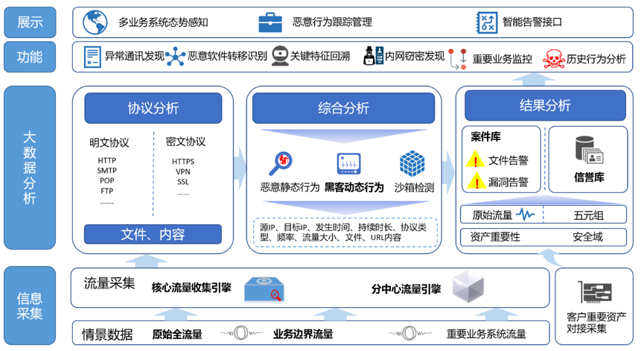Select the 功能 layer label
Screen dimensions: 644x351
pos(30,57)
